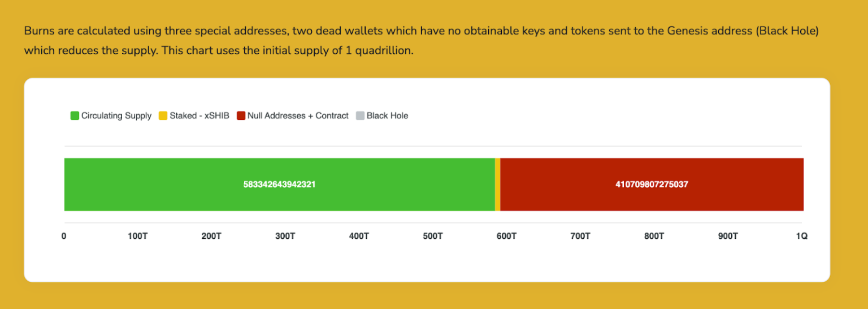Select the 600T axis tick label

(x=506, y=236)
